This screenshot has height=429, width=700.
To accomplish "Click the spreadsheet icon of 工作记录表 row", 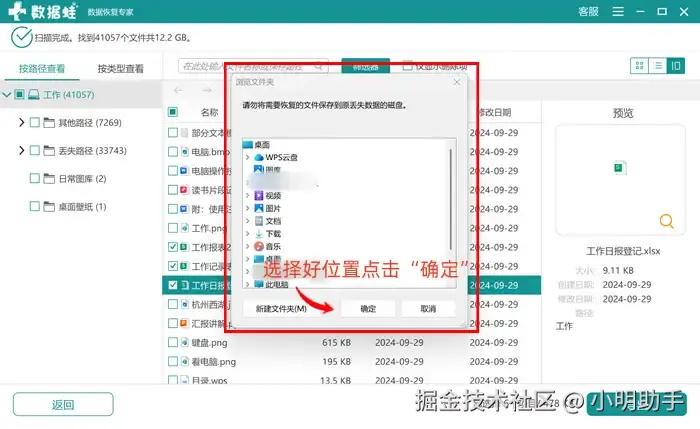I will coord(184,266).
